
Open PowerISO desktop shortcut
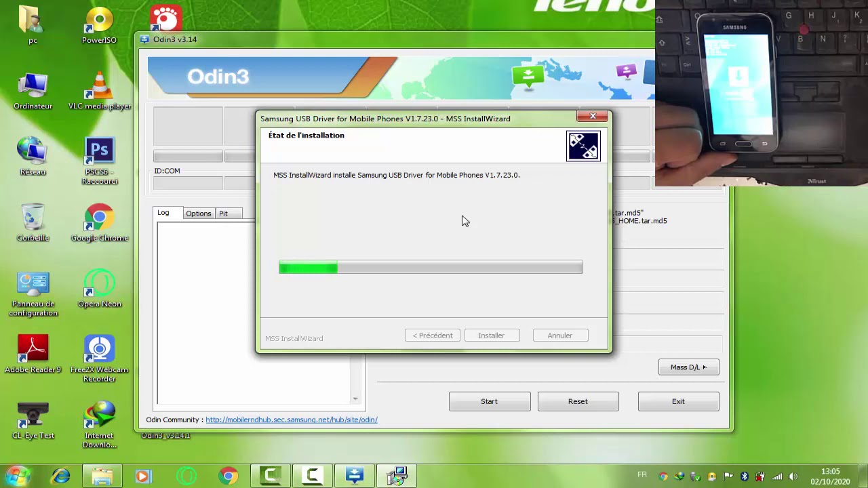(99, 25)
